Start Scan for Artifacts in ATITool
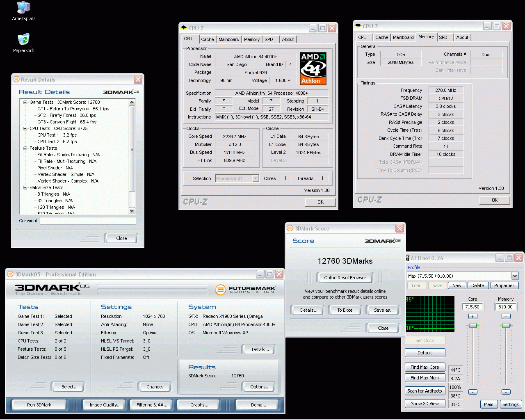 (425, 391)
